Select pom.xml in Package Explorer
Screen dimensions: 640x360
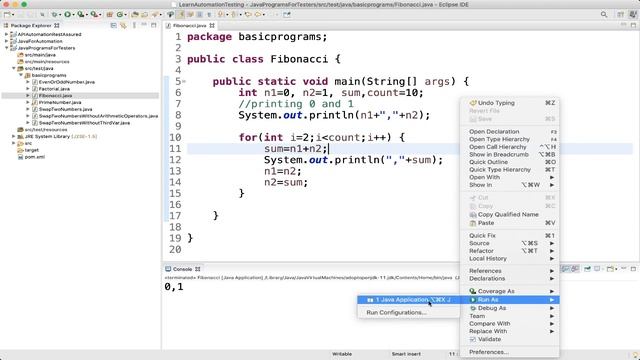click(x=35, y=157)
